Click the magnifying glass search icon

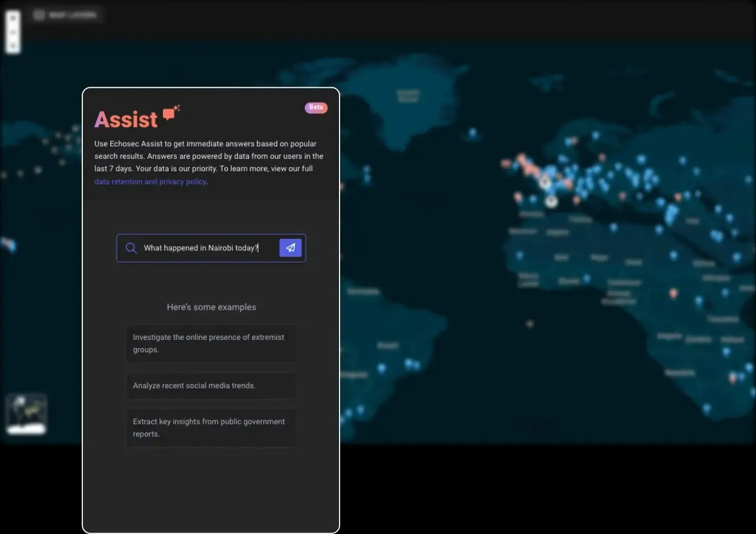[x=131, y=248]
